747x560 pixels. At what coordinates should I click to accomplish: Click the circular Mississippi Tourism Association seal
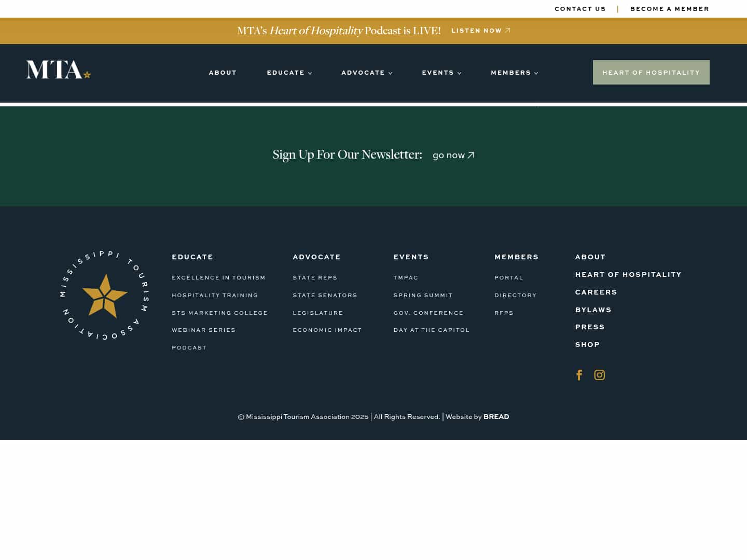tap(104, 295)
